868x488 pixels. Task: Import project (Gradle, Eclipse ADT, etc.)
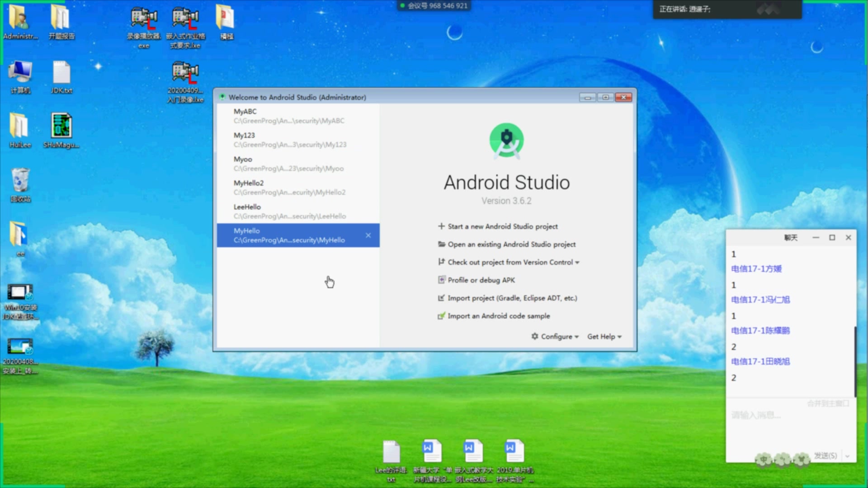507,298
